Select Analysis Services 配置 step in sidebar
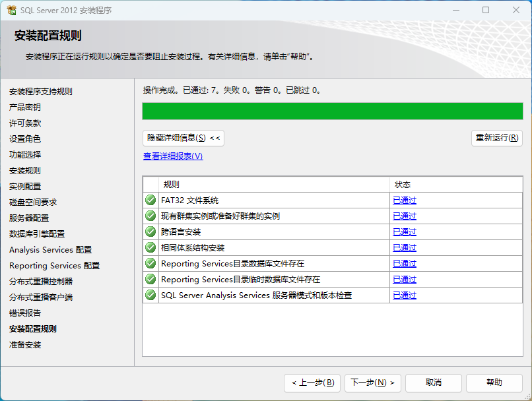This screenshot has height=401, width=532. click(51, 250)
